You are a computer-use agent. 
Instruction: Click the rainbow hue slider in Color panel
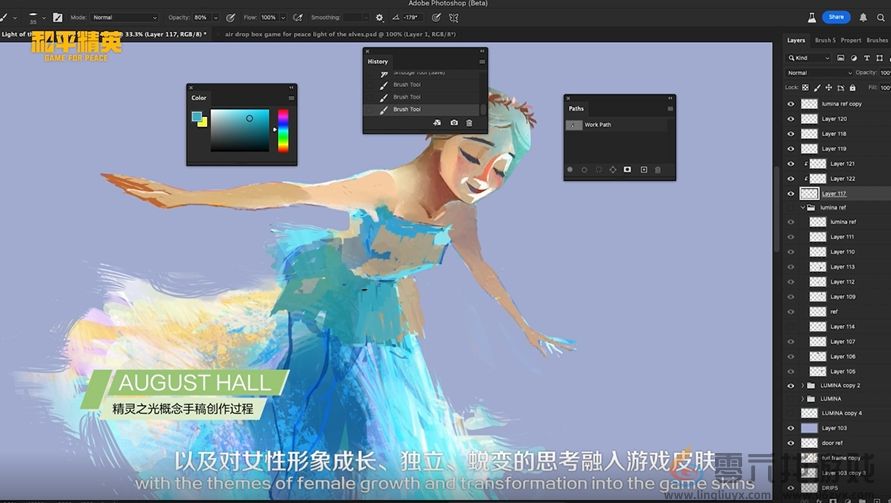pyautogui.click(x=283, y=131)
